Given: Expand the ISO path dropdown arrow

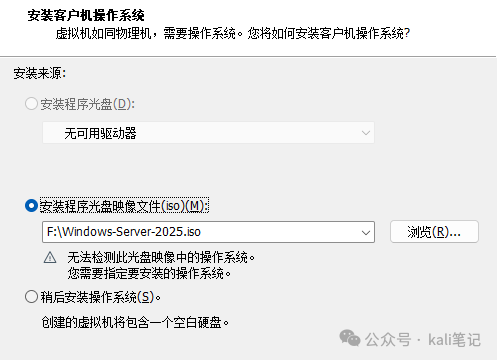Looking at the screenshot, I should coord(366,232).
